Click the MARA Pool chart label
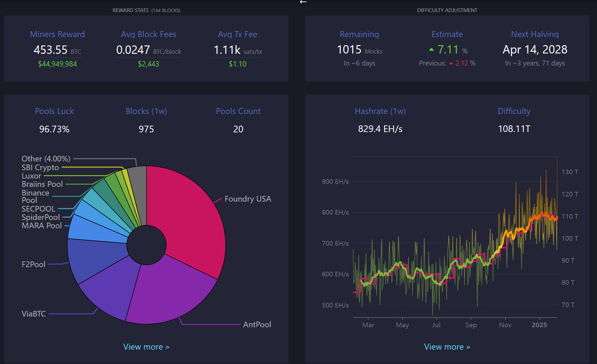This screenshot has width=597, height=364. [x=42, y=226]
